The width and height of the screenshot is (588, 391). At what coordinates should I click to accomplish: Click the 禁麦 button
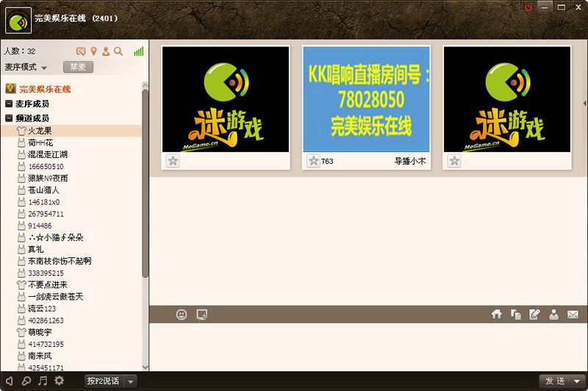(x=78, y=67)
